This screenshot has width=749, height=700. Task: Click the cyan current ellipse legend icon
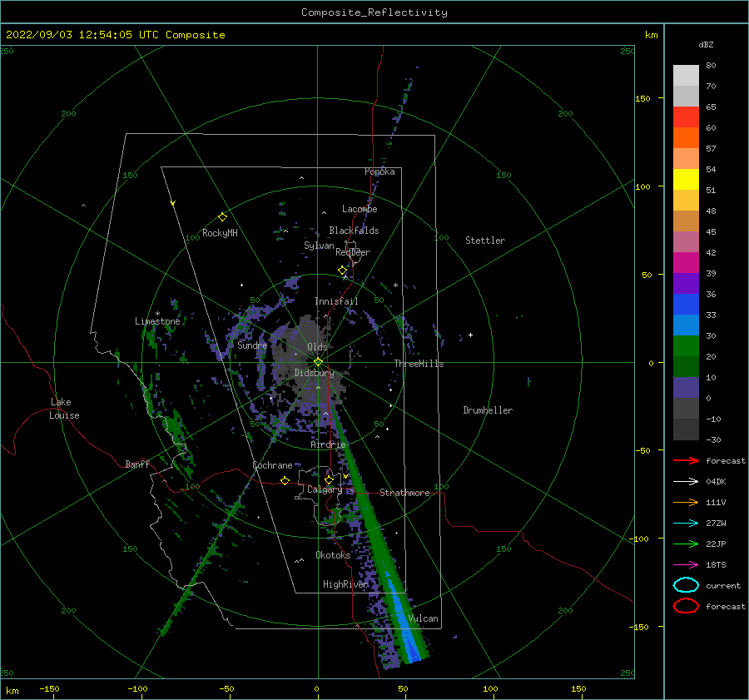(686, 585)
